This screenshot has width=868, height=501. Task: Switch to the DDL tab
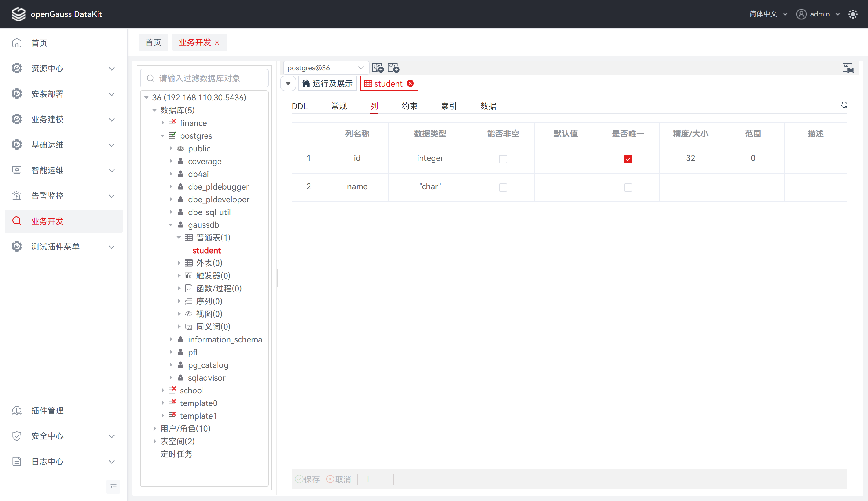click(299, 106)
